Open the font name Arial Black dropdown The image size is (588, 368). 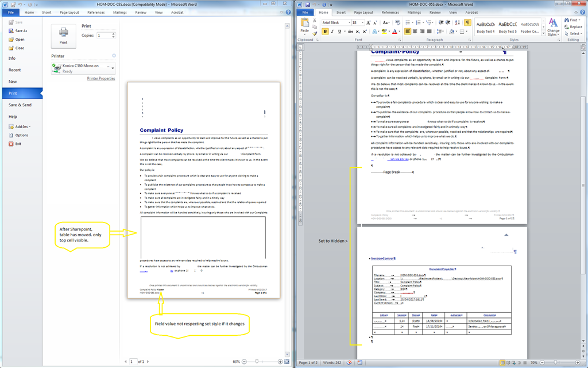pyautogui.click(x=350, y=22)
